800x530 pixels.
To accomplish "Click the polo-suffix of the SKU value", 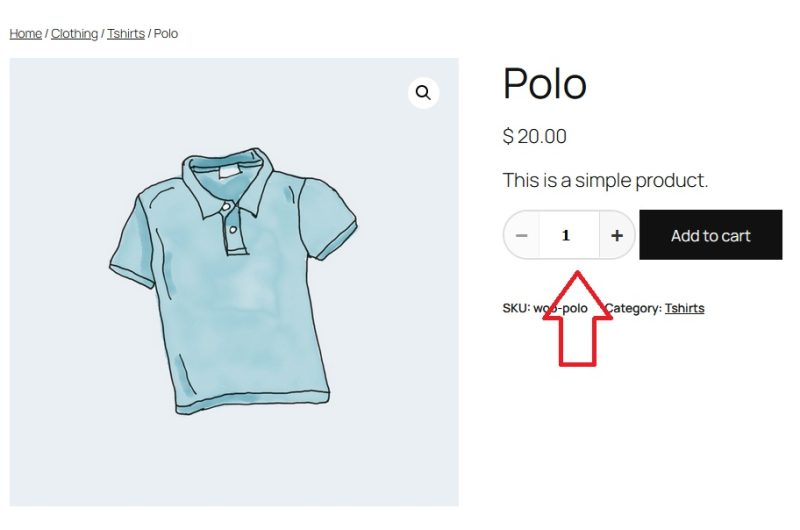I will (574, 308).
